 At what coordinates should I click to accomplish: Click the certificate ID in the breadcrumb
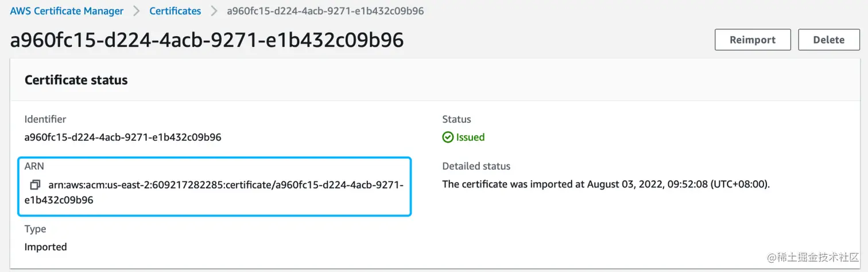pyautogui.click(x=325, y=11)
